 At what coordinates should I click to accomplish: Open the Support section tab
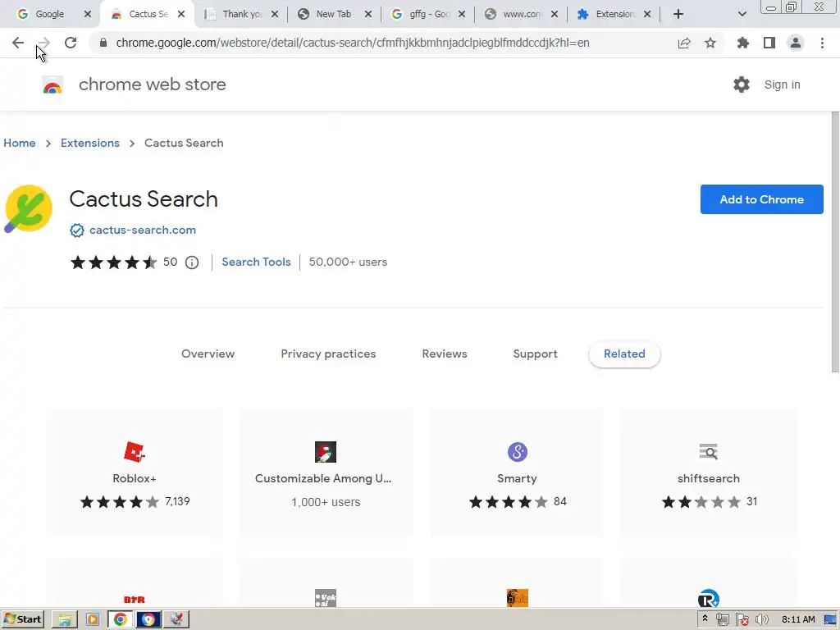tap(535, 354)
